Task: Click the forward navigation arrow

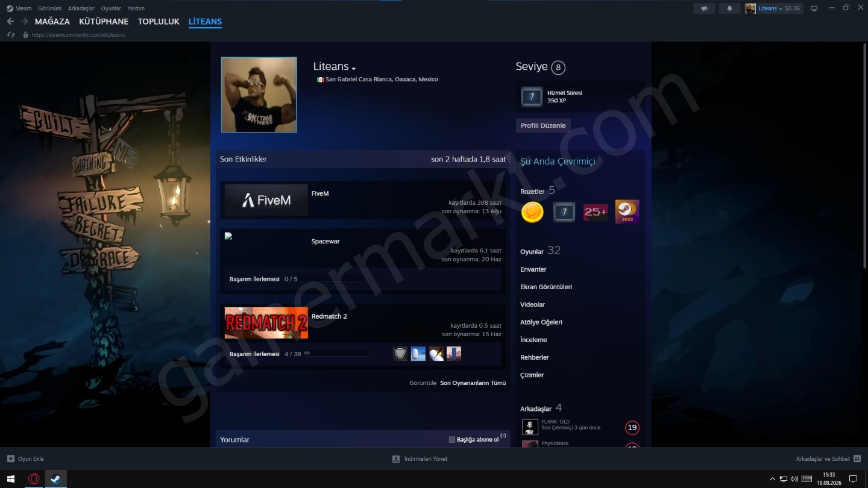Action: pos(25,22)
